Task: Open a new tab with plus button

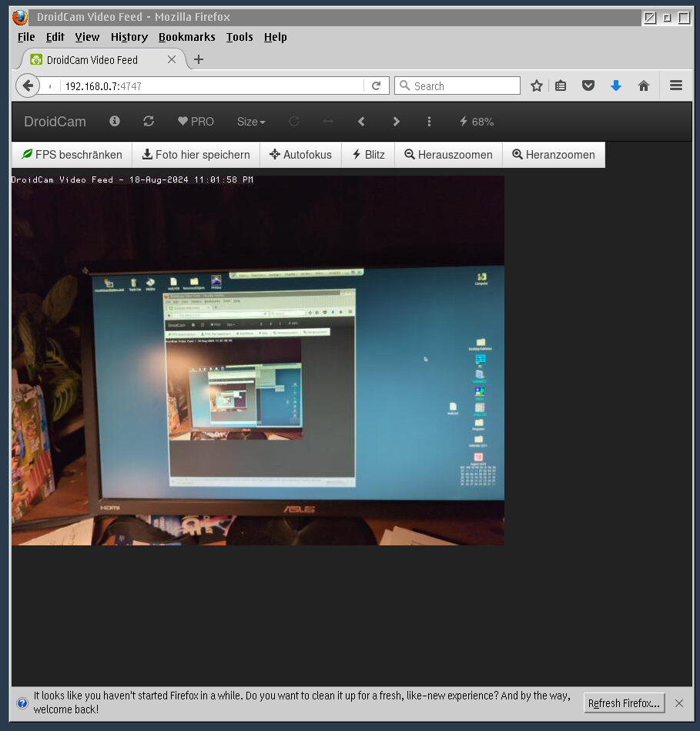Action: (x=199, y=59)
